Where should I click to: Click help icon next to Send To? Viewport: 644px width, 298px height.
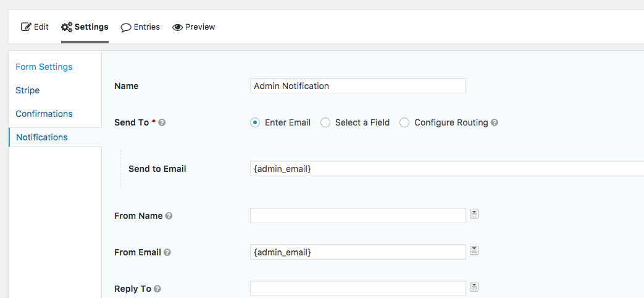click(162, 123)
